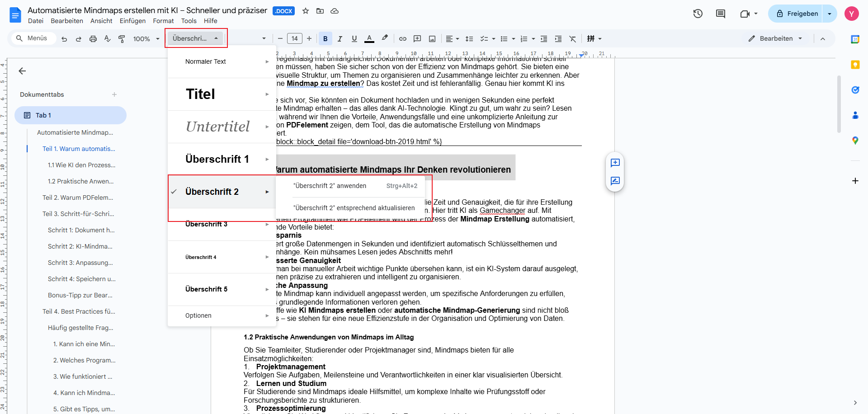
Task: View cloud document status icon
Action: coord(335,11)
